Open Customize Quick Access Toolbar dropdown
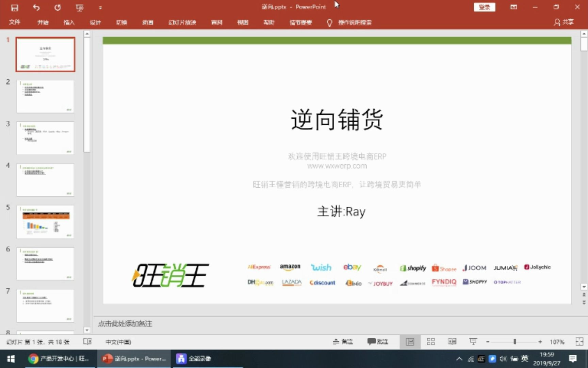This screenshot has width=588, height=368. click(100, 7)
